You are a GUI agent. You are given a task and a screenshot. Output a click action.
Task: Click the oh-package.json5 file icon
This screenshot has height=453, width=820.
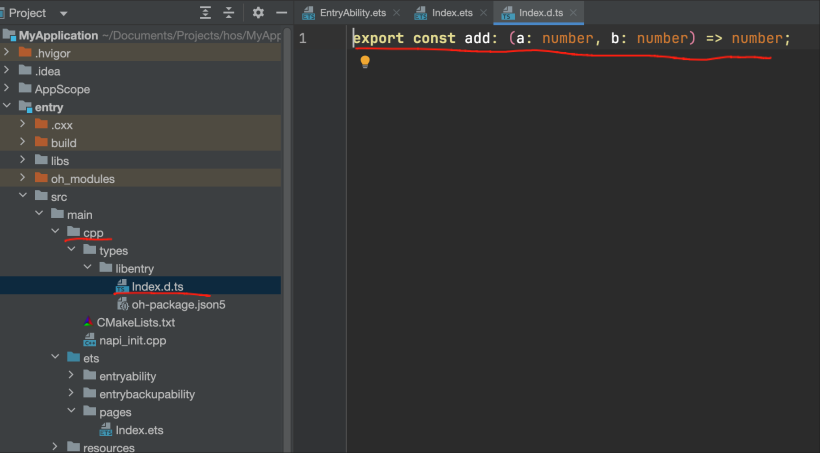tap(121, 304)
